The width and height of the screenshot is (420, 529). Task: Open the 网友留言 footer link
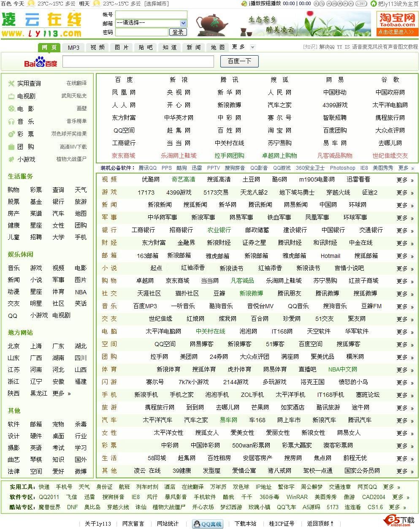133,524
